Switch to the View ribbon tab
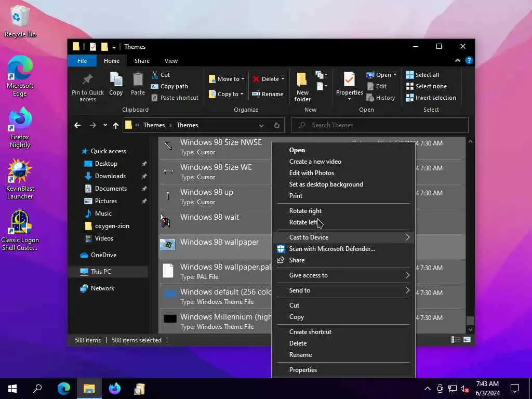 click(x=171, y=61)
